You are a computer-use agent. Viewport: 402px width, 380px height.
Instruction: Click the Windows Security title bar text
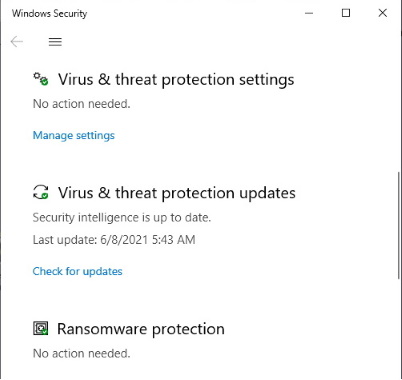[49, 13]
